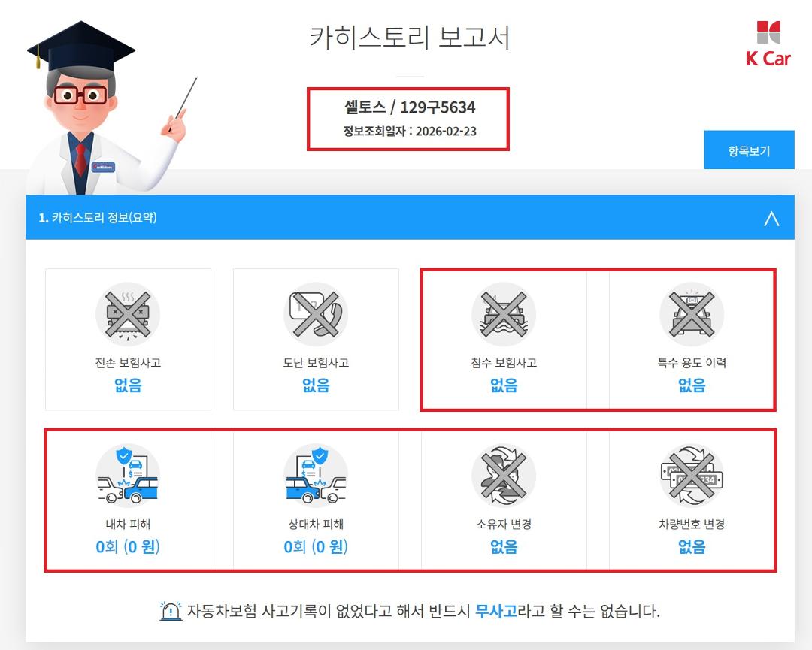Click the 카히스토리 보고서 page heading
Image resolution: width=812 pixels, height=650 pixels.
click(x=410, y=38)
